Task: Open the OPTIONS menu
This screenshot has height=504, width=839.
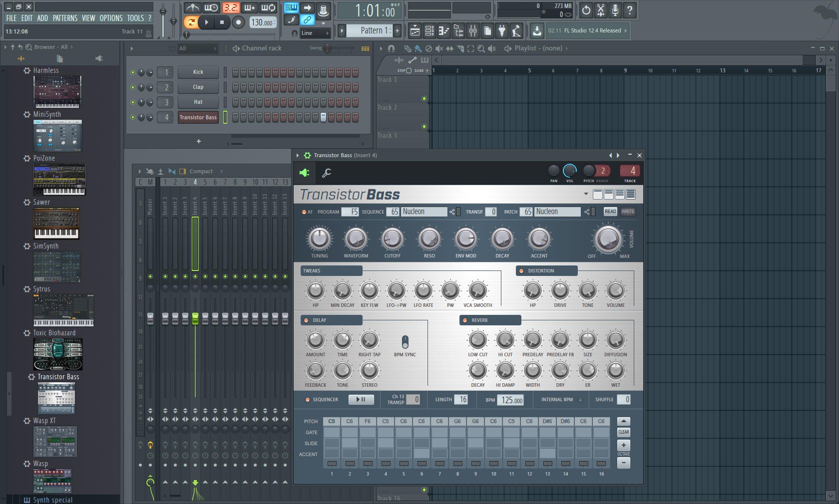Action: (x=111, y=18)
